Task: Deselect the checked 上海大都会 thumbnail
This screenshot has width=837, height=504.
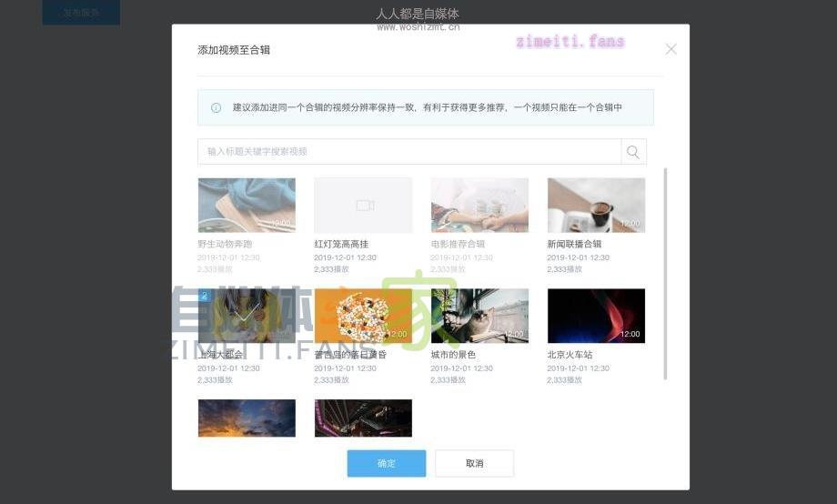Action: [247, 316]
